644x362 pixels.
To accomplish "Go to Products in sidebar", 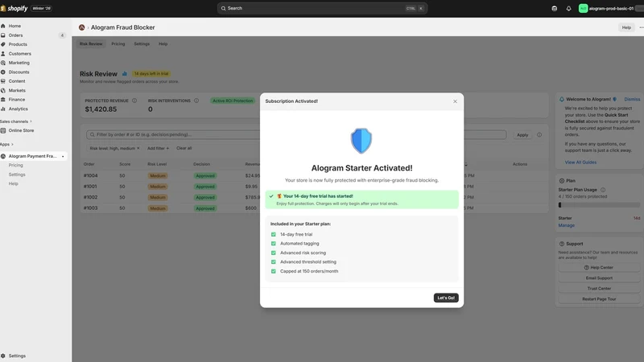I will pos(18,44).
